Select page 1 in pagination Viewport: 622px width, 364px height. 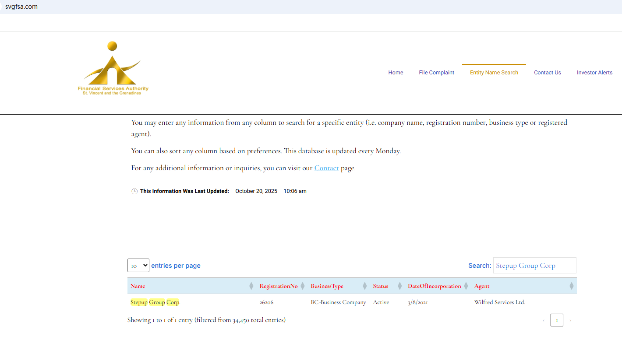(x=557, y=320)
